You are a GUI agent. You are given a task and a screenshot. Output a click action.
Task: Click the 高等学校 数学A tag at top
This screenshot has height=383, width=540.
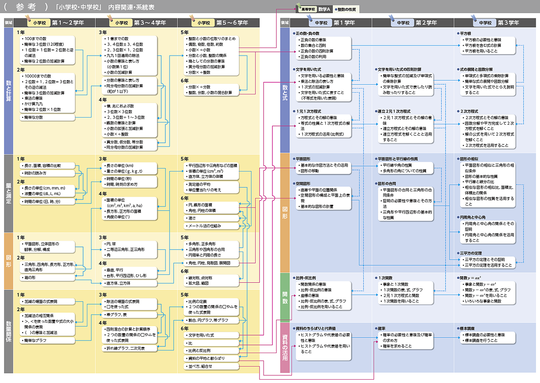coord(316,9)
